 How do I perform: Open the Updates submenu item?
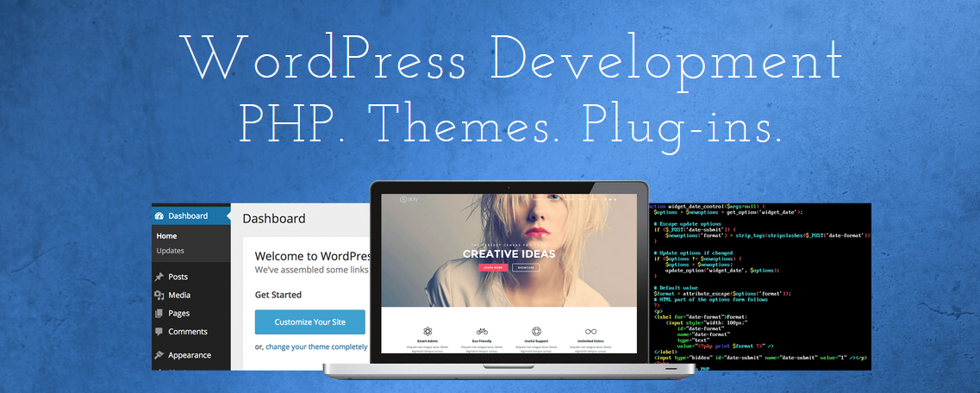click(x=170, y=251)
